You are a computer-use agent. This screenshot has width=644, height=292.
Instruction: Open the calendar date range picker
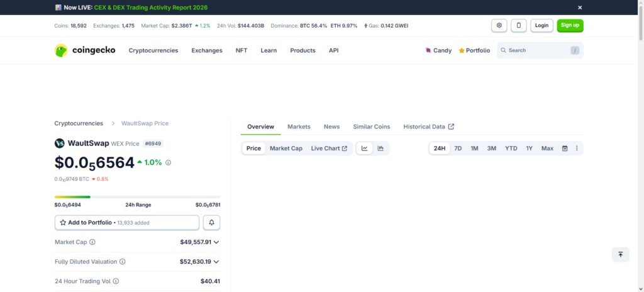[565, 149]
